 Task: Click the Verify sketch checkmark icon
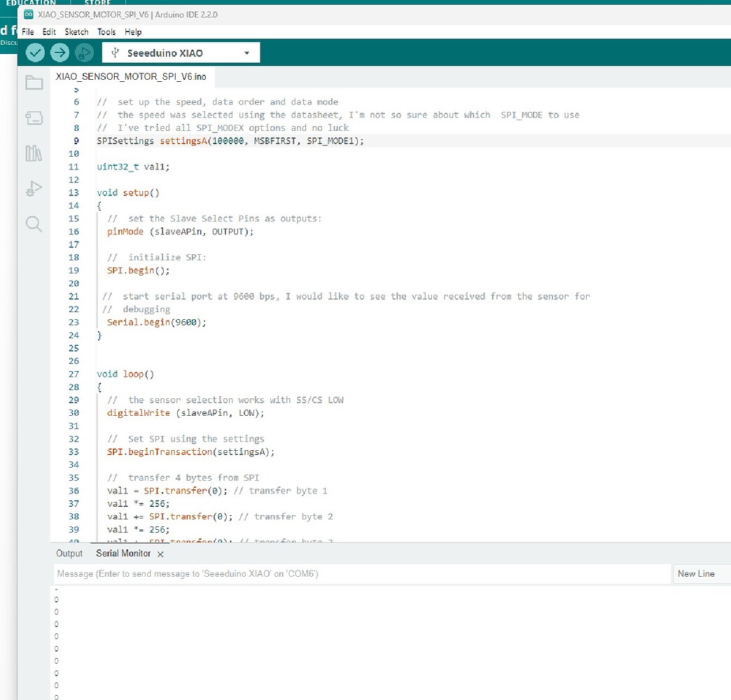(35, 52)
